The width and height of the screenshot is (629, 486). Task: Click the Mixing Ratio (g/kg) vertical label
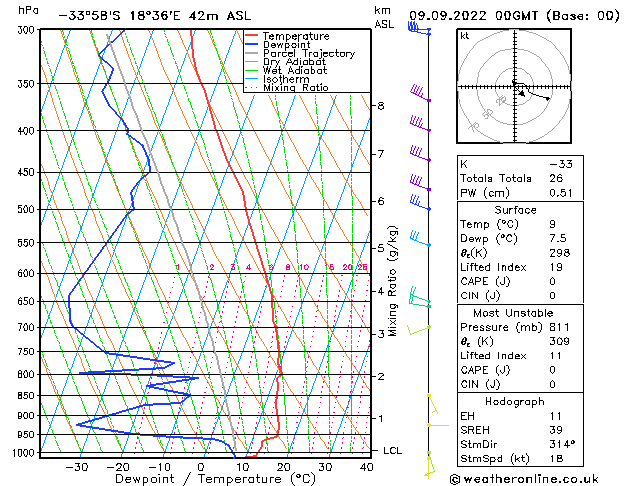393,281
